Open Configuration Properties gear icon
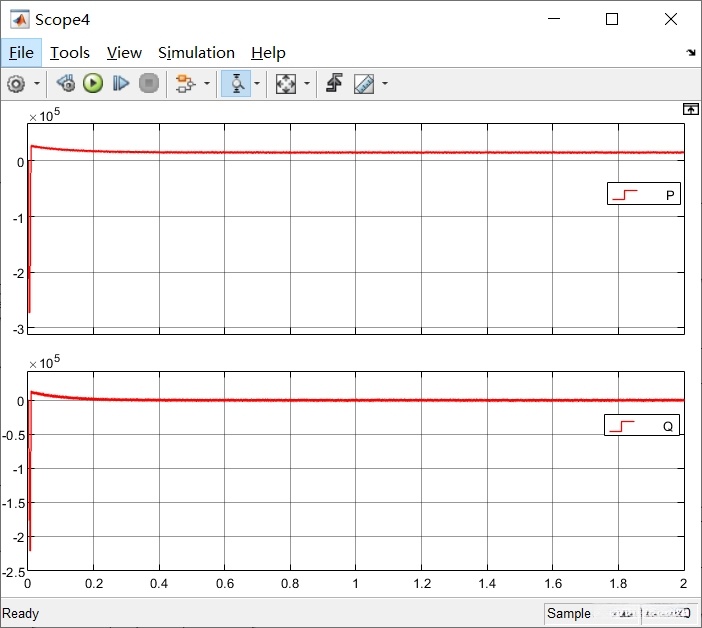Image resolution: width=702 pixels, height=628 pixels. coord(17,84)
